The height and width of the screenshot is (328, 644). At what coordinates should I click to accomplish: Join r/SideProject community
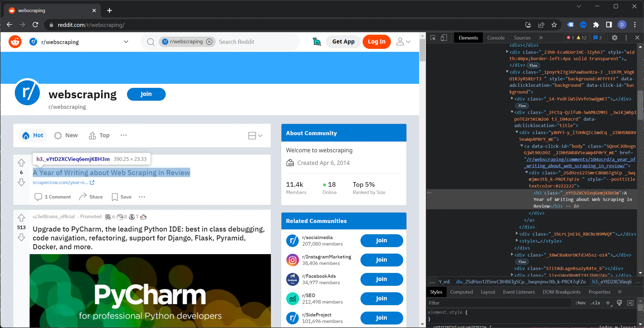(x=381, y=318)
